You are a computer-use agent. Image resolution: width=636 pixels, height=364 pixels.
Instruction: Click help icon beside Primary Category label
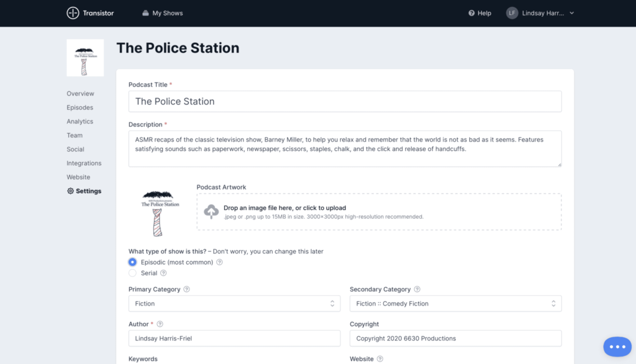tap(187, 289)
